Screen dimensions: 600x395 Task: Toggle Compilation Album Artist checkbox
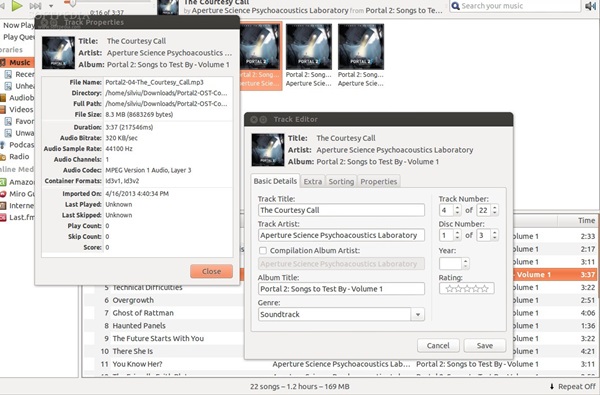tap(263, 250)
